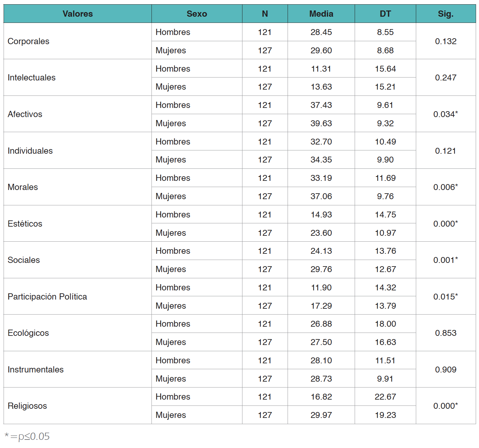
Task: Click the DT column header
Action: (385, 14)
